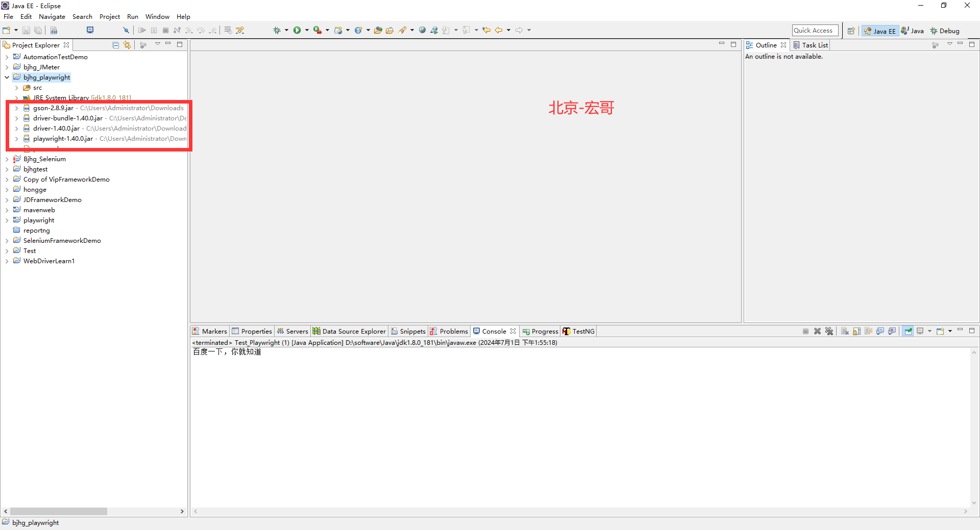
Task: Toggle Skip All Breakpoints
Action: [126, 31]
